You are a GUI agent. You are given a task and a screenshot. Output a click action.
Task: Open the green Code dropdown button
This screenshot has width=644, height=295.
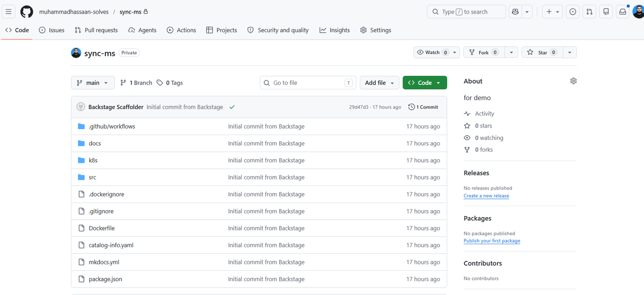pyautogui.click(x=425, y=83)
